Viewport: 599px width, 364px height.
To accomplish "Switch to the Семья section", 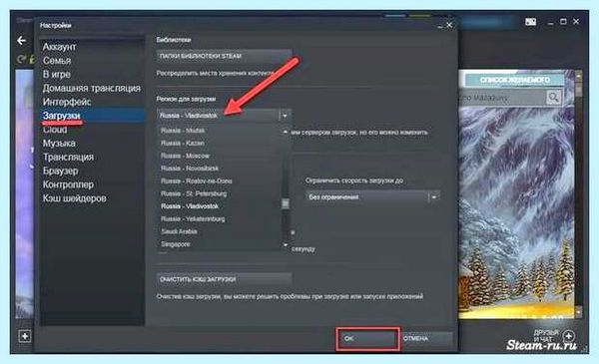I will [57, 60].
